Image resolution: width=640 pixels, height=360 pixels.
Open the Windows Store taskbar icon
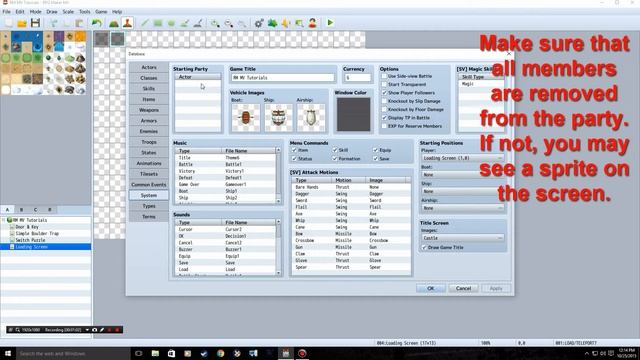[x=171, y=353]
